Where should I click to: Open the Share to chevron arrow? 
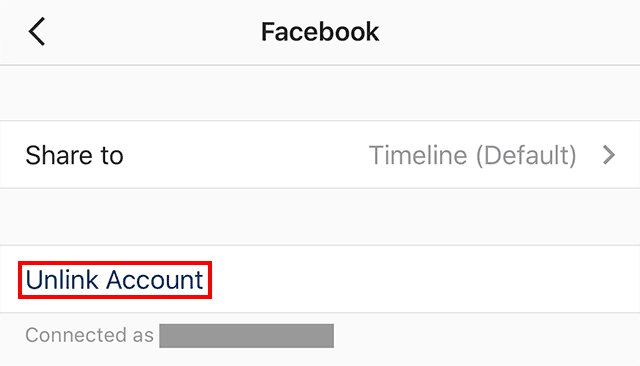point(609,155)
